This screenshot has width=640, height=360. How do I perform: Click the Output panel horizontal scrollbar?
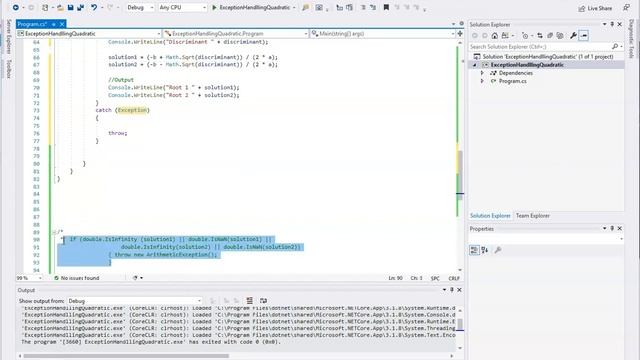[x=126, y=356]
